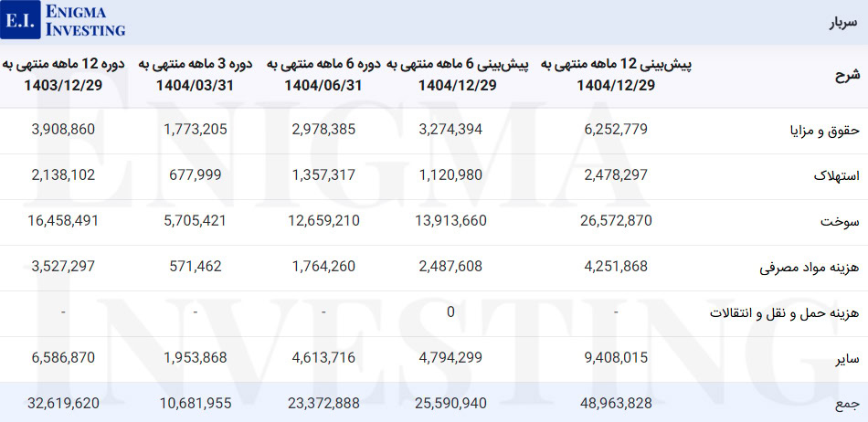Viewport: 868px width, 422px height.
Task: Select the سایر row label
Action: click(x=847, y=359)
